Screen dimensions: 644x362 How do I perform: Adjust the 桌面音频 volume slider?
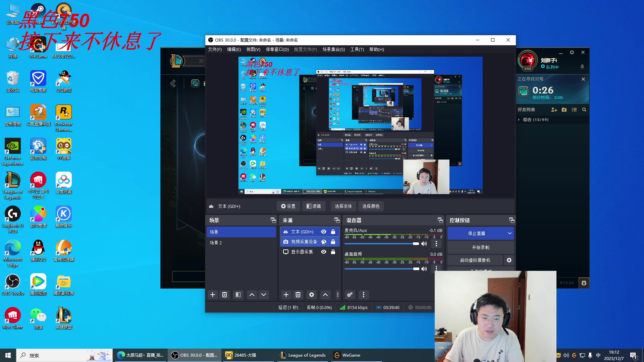point(382,269)
